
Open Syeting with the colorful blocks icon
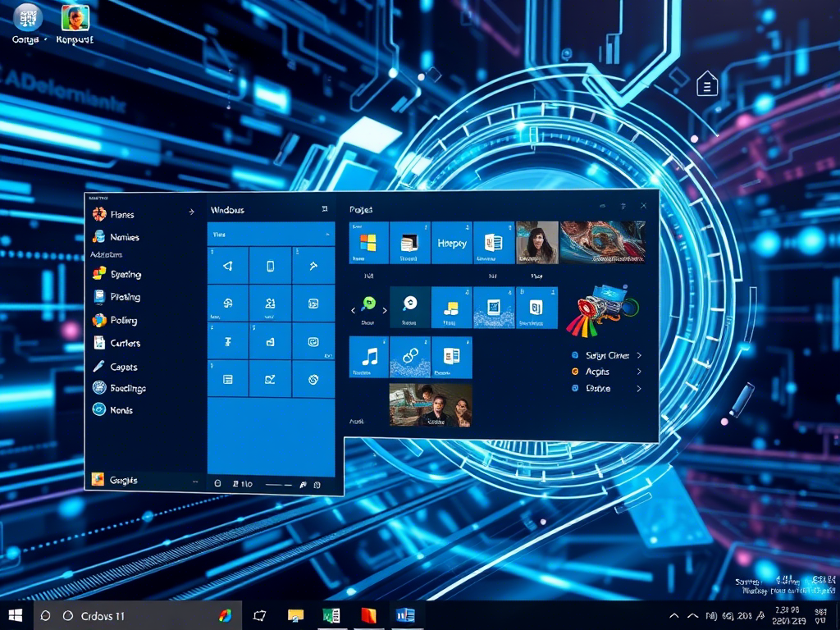click(126, 274)
